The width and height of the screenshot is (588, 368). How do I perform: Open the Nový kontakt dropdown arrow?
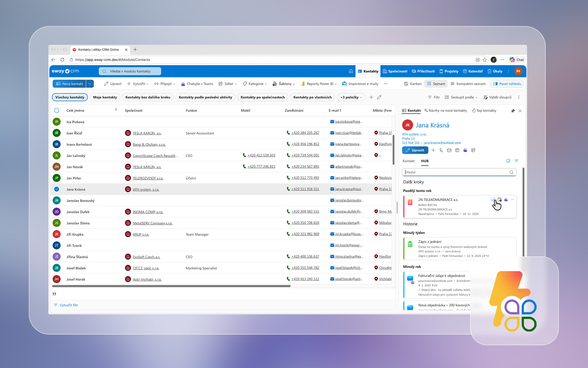tap(90, 84)
